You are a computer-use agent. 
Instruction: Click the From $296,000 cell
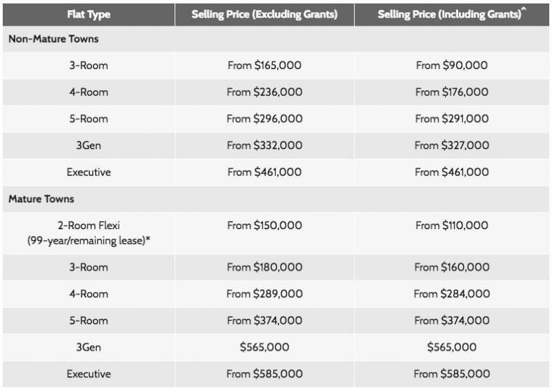[x=264, y=119]
